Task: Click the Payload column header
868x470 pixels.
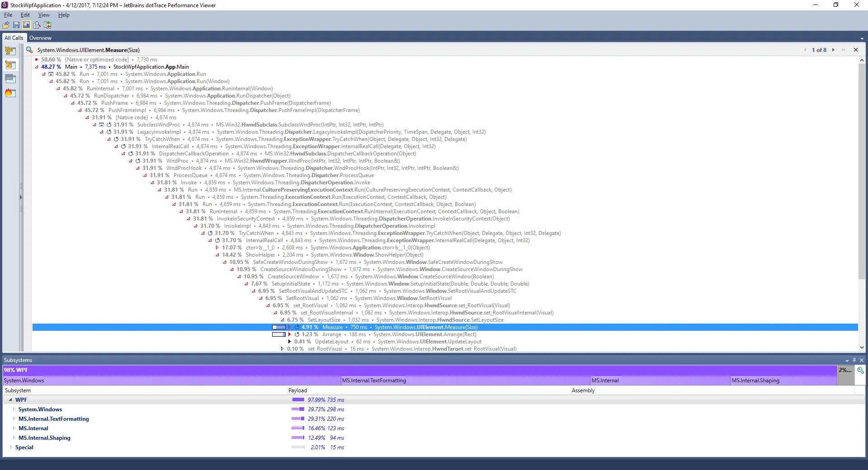Action: 429,390
